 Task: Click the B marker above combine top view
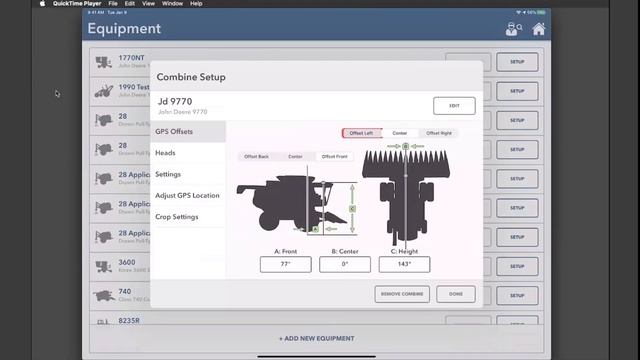click(405, 146)
